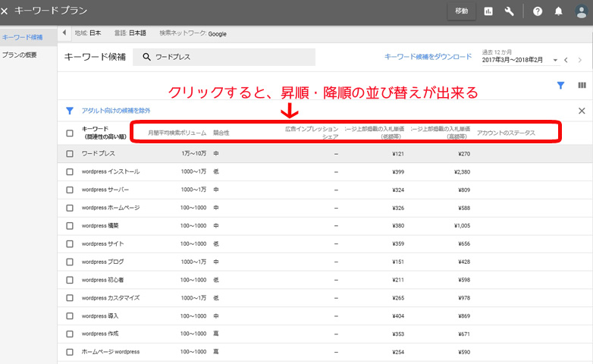Sort by アカウントのステータス column header
593x364 pixels.
pyautogui.click(x=506, y=133)
